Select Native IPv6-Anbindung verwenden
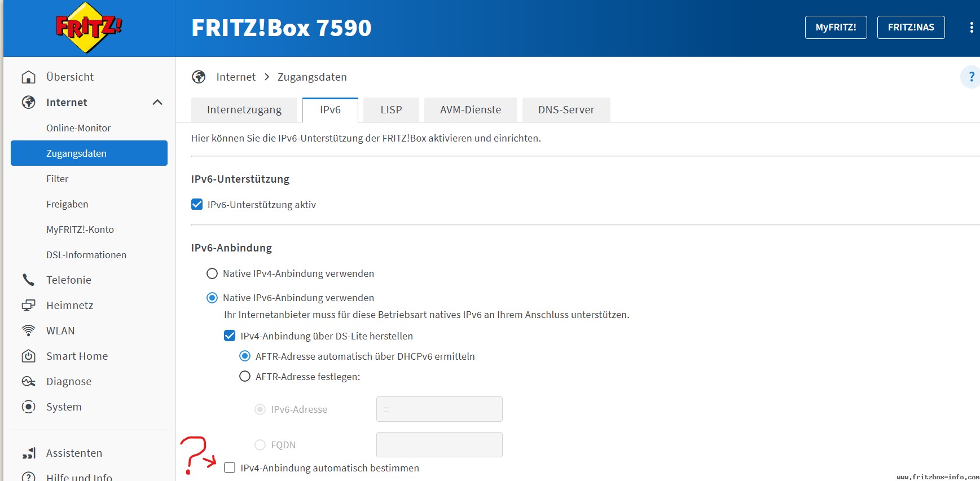Viewport: 980px width, 481px height. tap(212, 298)
